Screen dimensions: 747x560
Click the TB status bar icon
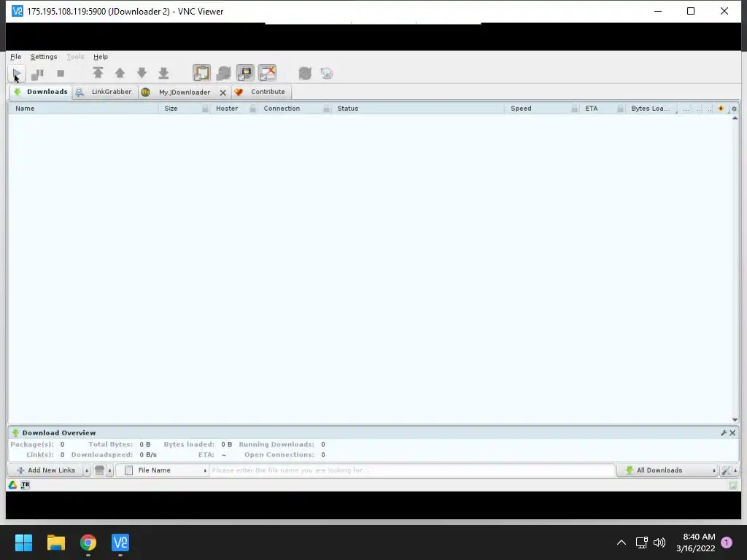[x=26, y=485]
